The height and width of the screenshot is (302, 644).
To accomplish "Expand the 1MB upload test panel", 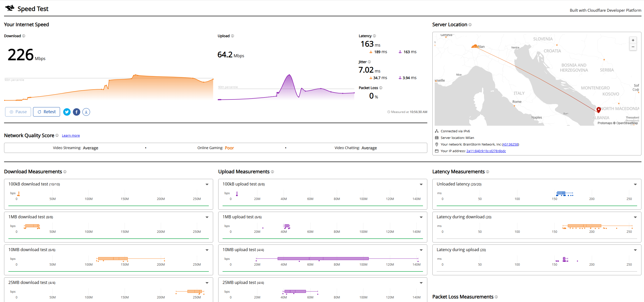I will [421, 217].
